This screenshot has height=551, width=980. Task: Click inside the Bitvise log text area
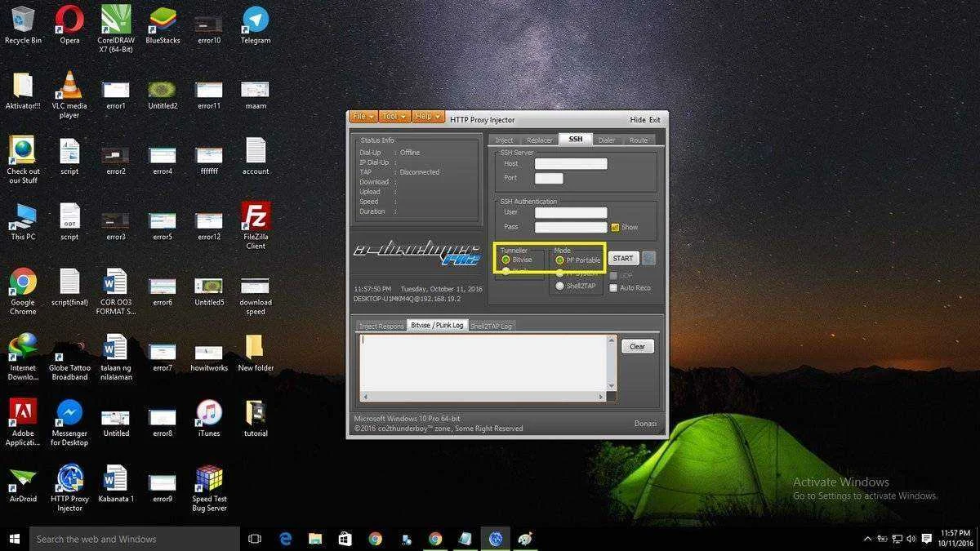coord(483,363)
